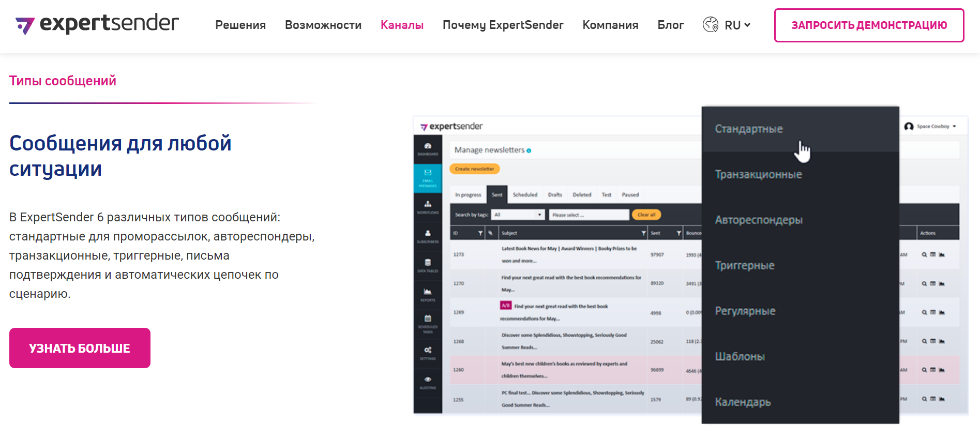This screenshot has width=980, height=438.
Task: Click the info icon beside Manage newsletters
Action: pyautogui.click(x=529, y=150)
